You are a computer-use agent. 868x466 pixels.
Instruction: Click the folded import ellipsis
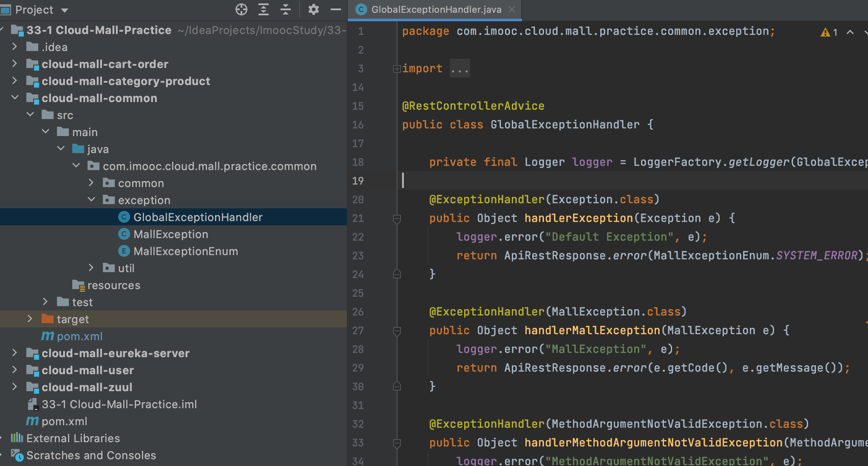coord(460,69)
